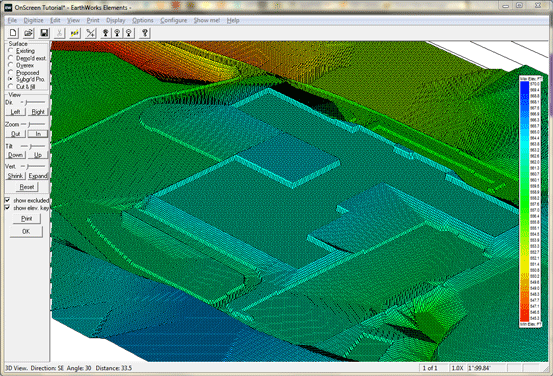Toggle the show excluded checkbox
Screen dimensions: 553x376
7,200
